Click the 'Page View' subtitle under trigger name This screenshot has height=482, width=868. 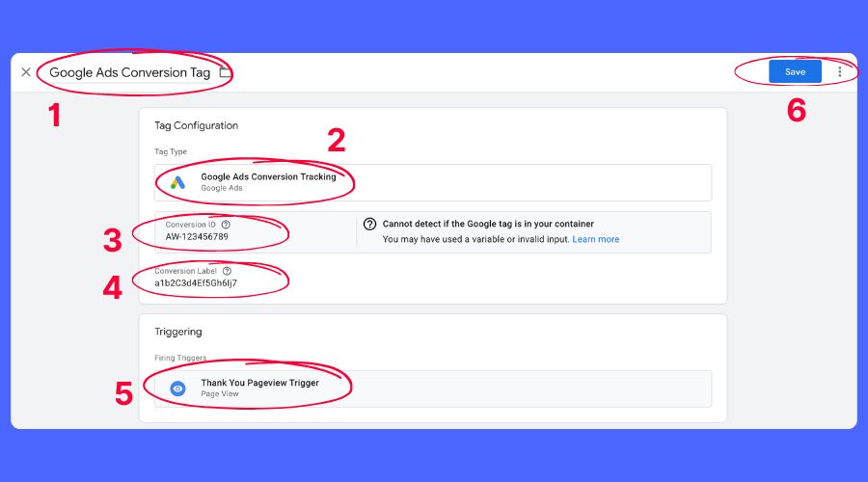(220, 394)
